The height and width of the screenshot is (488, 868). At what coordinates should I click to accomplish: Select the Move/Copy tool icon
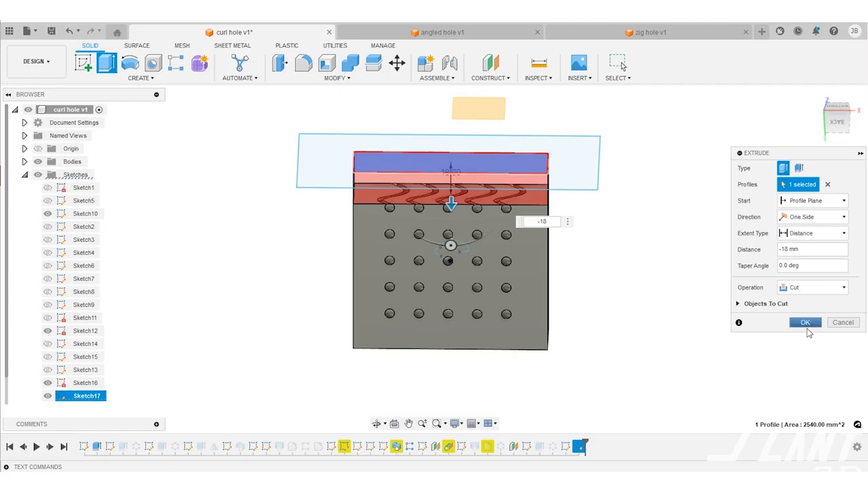click(x=397, y=63)
